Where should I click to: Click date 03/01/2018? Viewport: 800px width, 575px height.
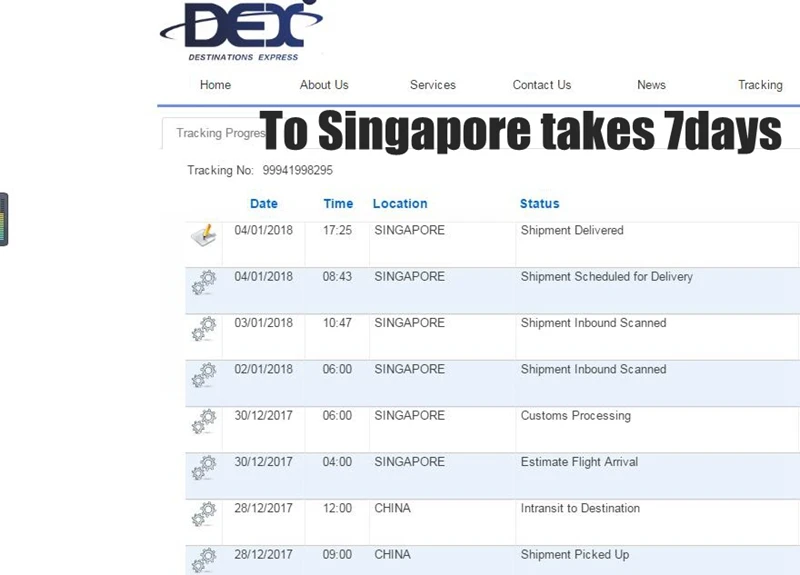click(x=264, y=323)
